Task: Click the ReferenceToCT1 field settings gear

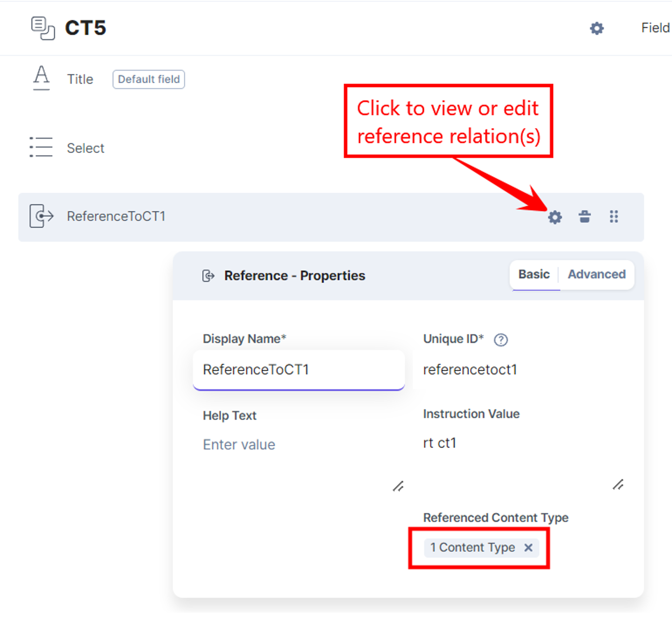Action: pyautogui.click(x=555, y=217)
